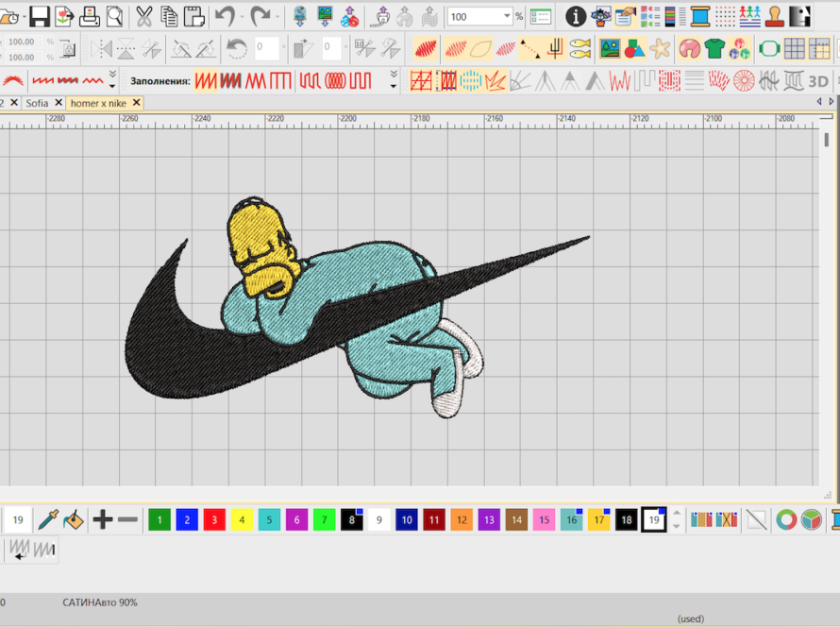The height and width of the screenshot is (627, 840).
Task: Click the rubber stamp icon
Action: click(x=775, y=17)
